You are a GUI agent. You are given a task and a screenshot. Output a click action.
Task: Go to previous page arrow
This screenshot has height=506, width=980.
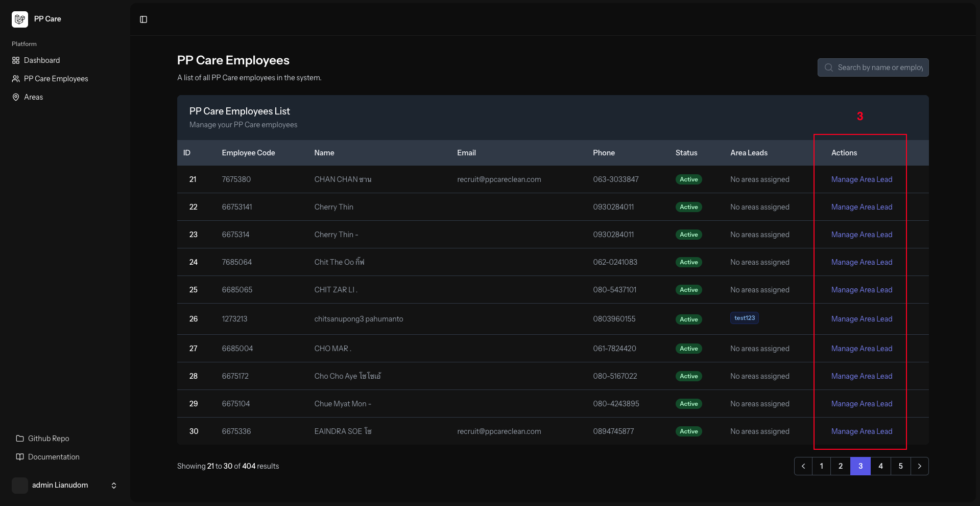coord(803,466)
